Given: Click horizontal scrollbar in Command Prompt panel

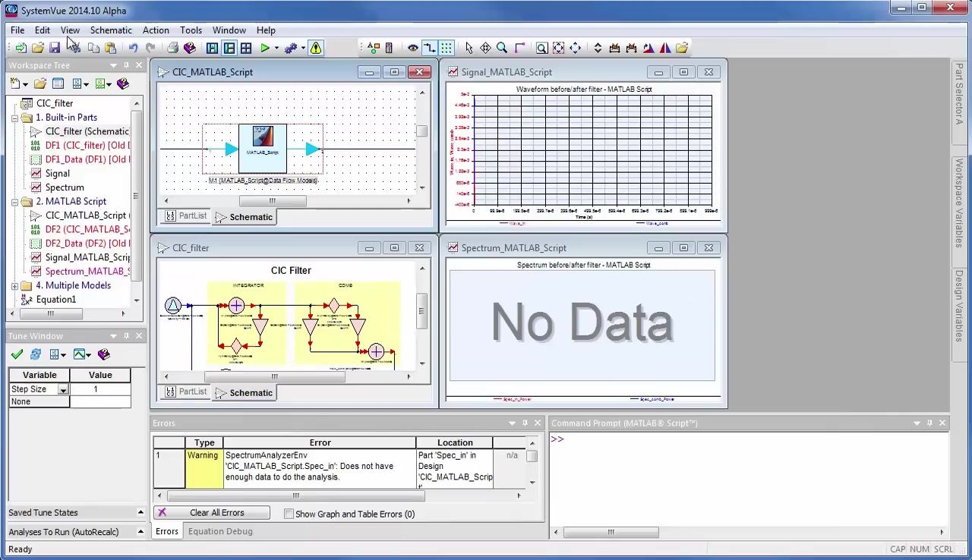Looking at the screenshot, I should point(611,532).
